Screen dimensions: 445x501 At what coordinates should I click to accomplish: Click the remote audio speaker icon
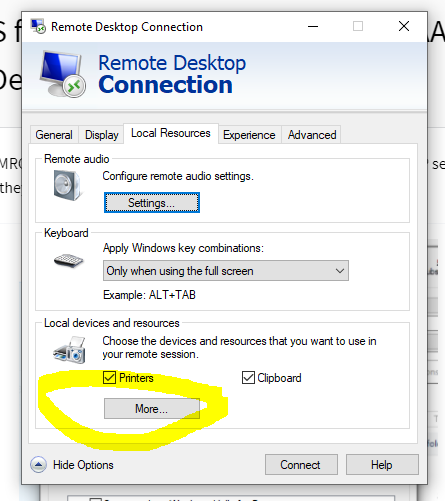pos(67,186)
